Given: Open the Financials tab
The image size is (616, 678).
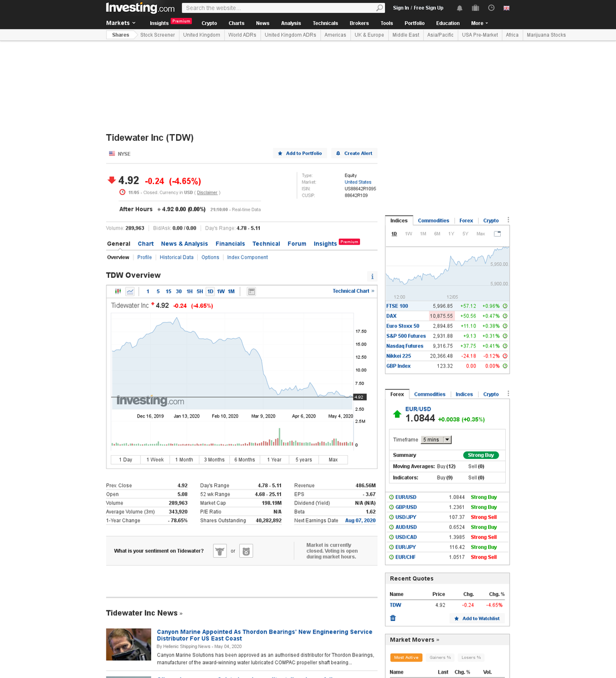Looking at the screenshot, I should click(x=230, y=244).
